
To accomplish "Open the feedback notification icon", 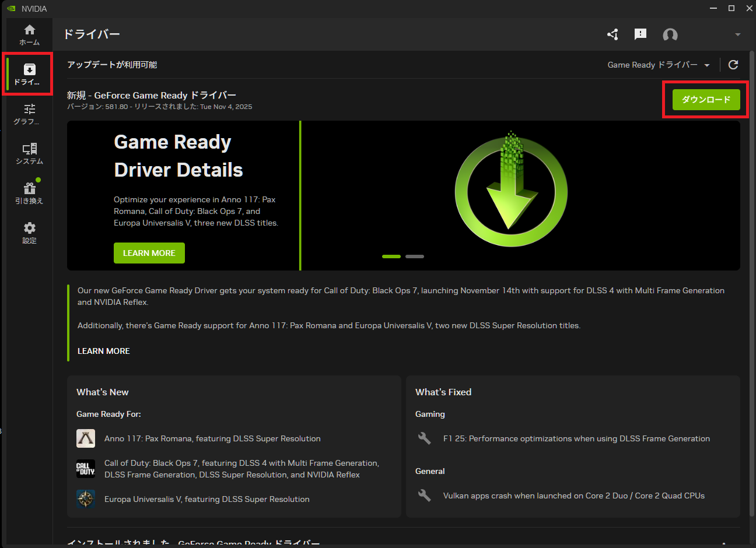I will click(640, 34).
